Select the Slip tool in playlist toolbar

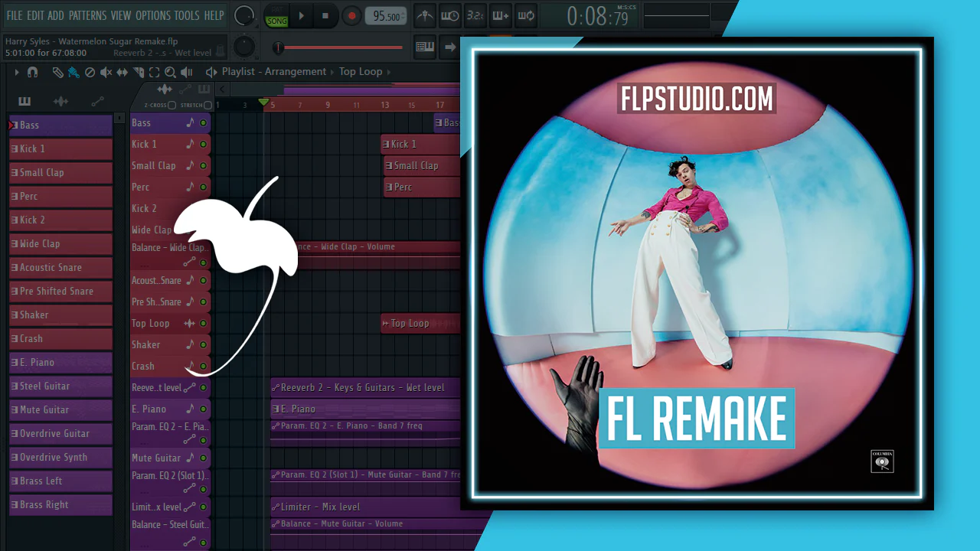pyautogui.click(x=122, y=72)
